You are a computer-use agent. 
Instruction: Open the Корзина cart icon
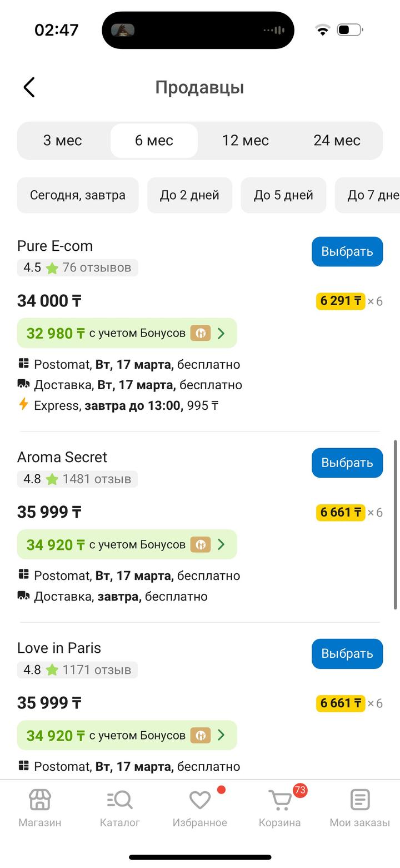[x=280, y=801]
